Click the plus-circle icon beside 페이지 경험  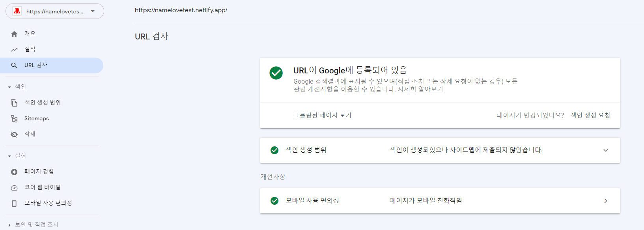14,172
